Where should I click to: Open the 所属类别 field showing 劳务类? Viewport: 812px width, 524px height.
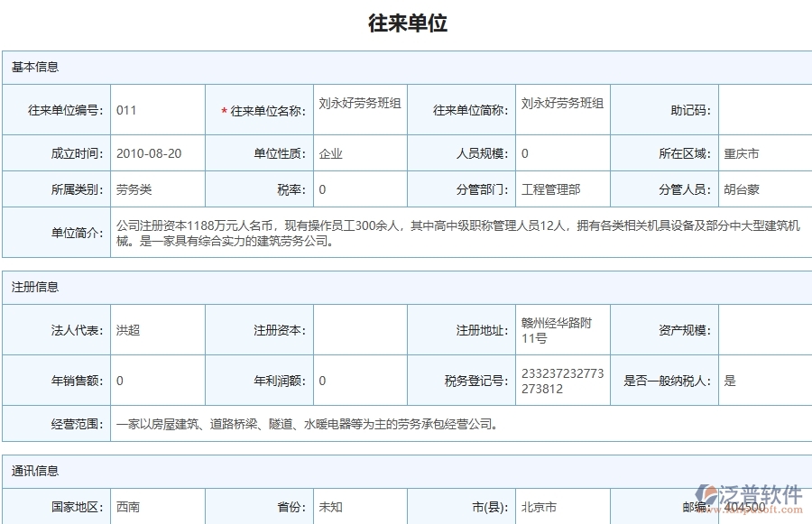[135, 188]
